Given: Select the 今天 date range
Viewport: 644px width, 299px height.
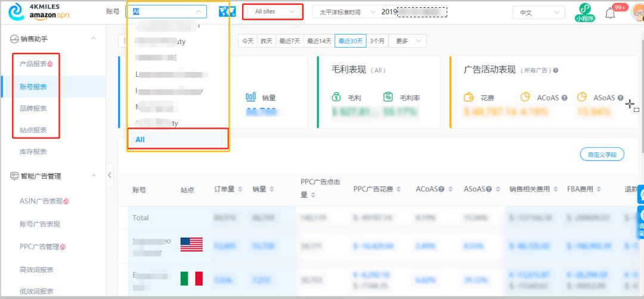Looking at the screenshot, I should [247, 41].
